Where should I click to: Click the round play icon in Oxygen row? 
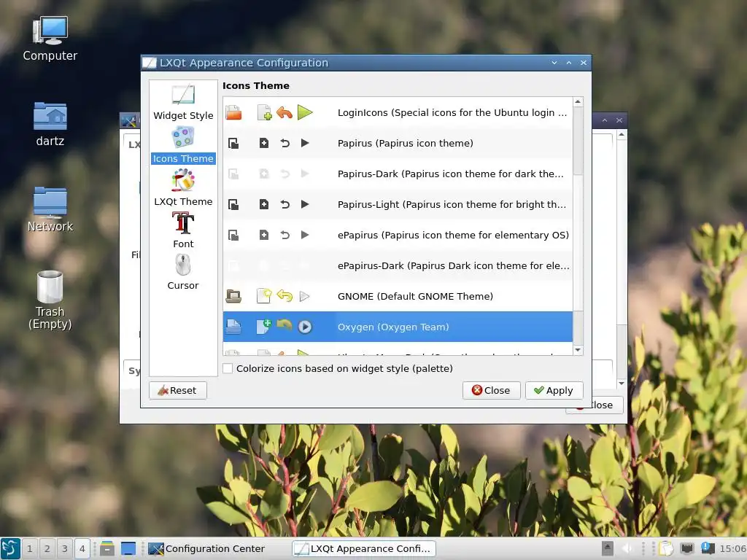pos(305,327)
